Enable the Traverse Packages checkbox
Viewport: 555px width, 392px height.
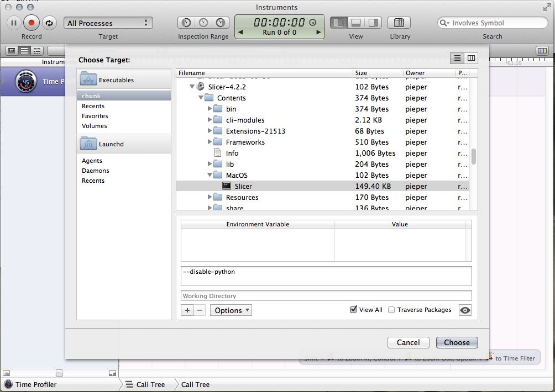391,310
